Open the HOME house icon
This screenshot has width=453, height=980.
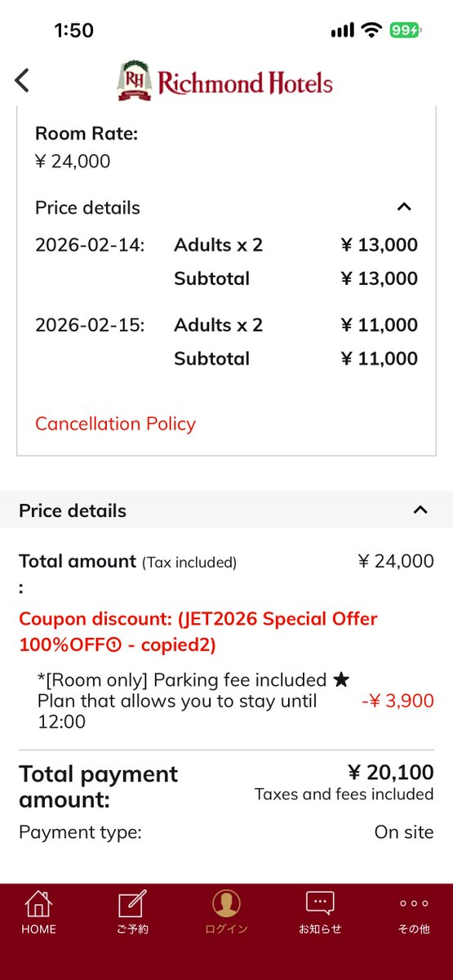pos(38,904)
